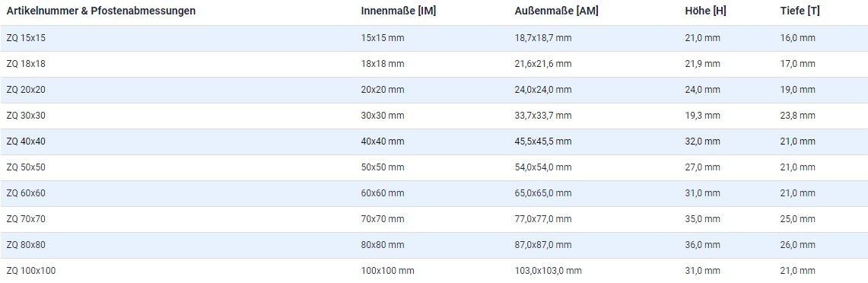Click the '65,0x65,0 mm' outer dimension cell
Viewport: 868px width, 283px height.
click(x=543, y=193)
